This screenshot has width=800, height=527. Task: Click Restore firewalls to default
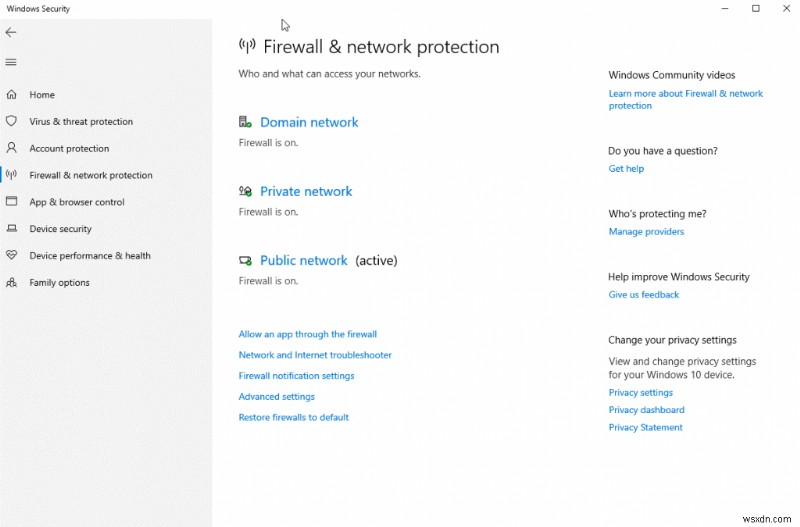point(293,417)
